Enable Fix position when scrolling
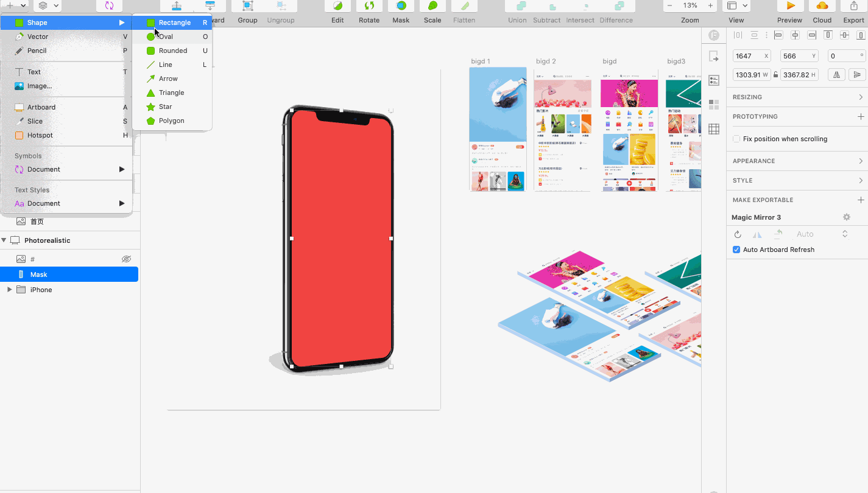 [736, 139]
